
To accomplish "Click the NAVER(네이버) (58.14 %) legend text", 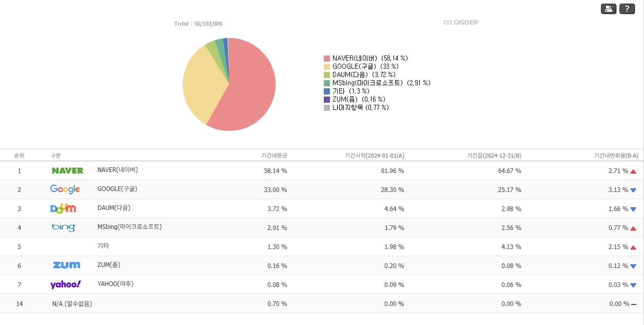I will tap(370, 59).
